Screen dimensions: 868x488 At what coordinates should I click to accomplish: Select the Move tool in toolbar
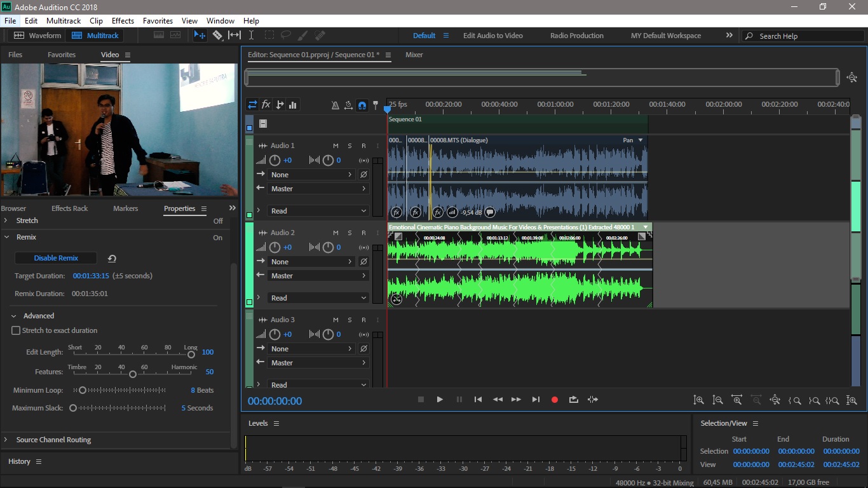coord(200,36)
